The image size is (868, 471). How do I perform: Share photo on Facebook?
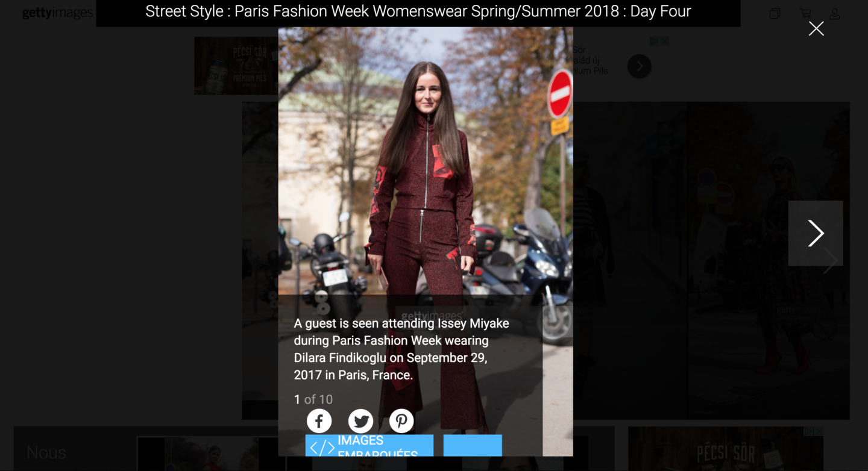tap(319, 421)
